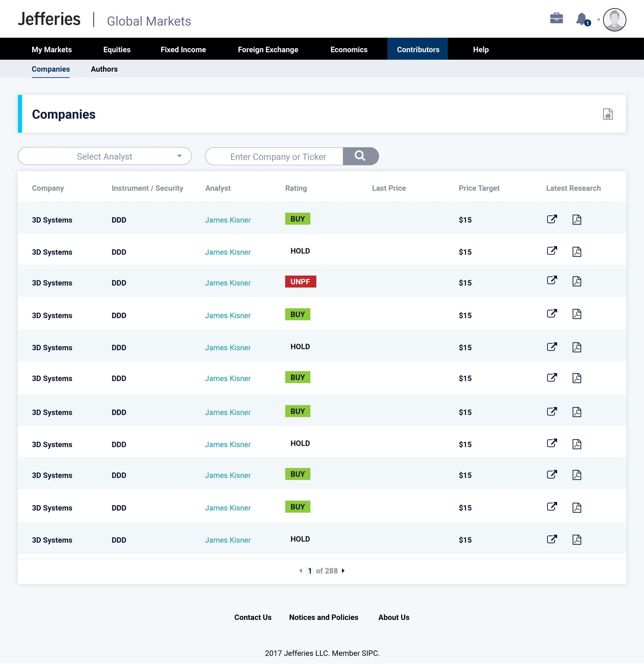Expand the Select Analyst dropdown

click(104, 156)
